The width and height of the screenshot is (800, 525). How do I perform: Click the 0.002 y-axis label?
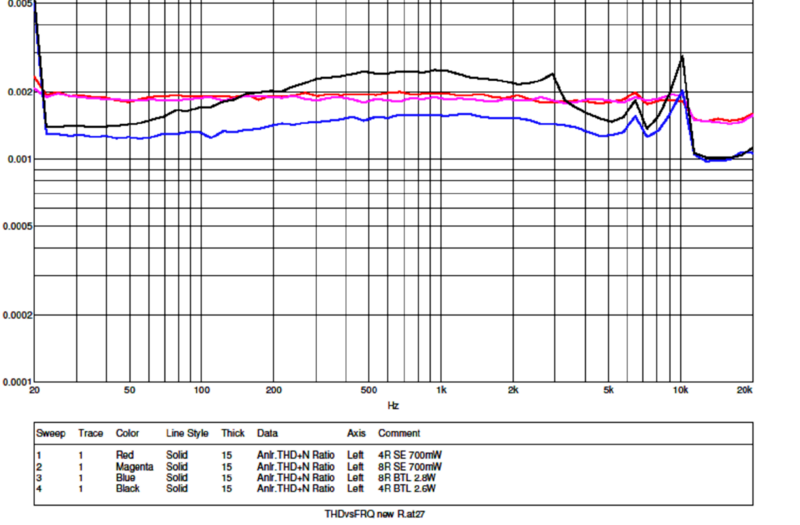pyautogui.click(x=18, y=92)
